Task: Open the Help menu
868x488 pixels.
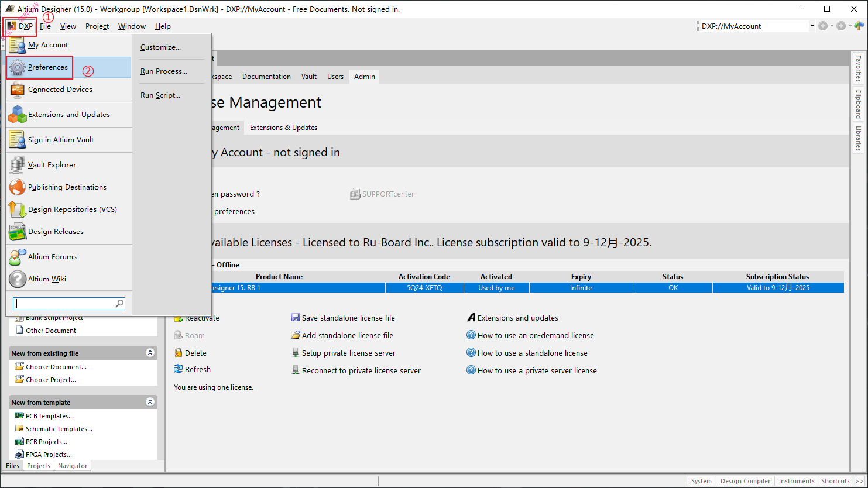Action: (x=163, y=26)
